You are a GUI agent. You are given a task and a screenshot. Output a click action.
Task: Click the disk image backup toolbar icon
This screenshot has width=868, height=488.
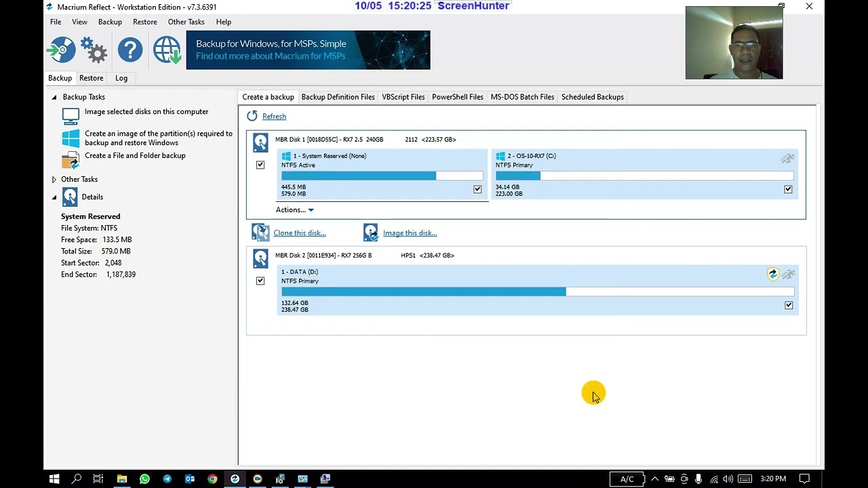[61, 50]
